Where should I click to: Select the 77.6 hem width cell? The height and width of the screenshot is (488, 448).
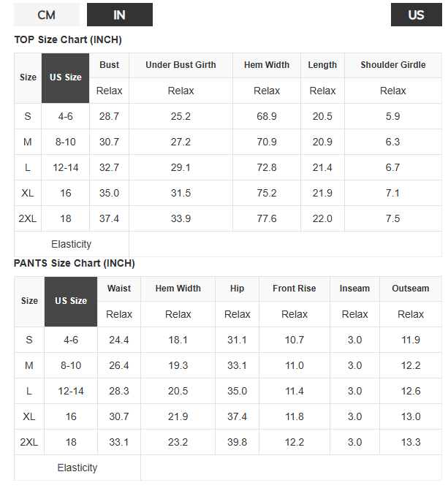tap(267, 218)
